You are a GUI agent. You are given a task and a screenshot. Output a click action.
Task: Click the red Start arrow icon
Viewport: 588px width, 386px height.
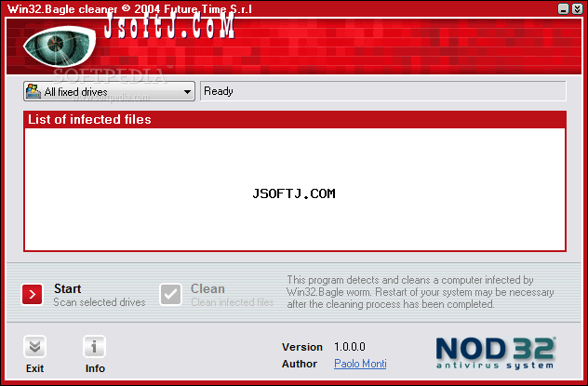tap(33, 294)
